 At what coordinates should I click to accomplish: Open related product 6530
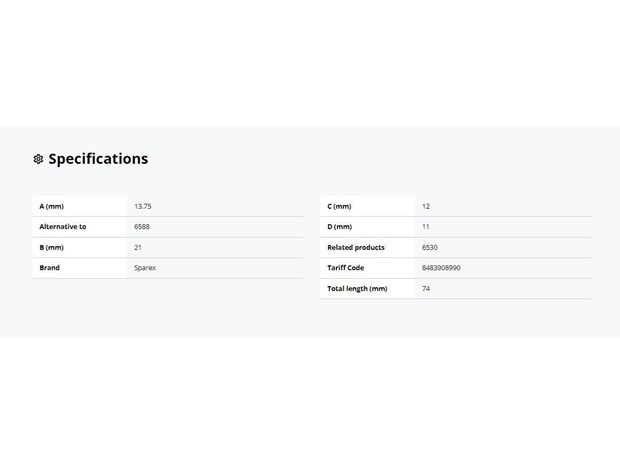click(430, 248)
